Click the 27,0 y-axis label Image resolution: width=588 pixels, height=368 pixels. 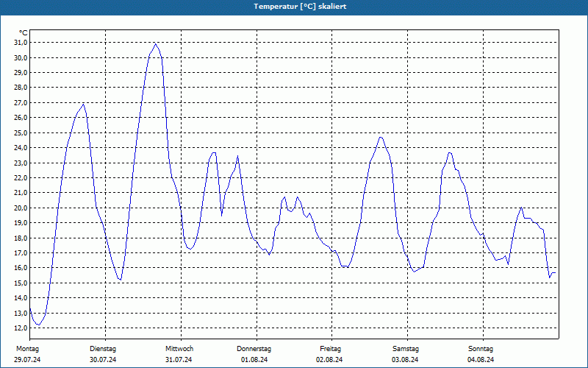point(21,102)
